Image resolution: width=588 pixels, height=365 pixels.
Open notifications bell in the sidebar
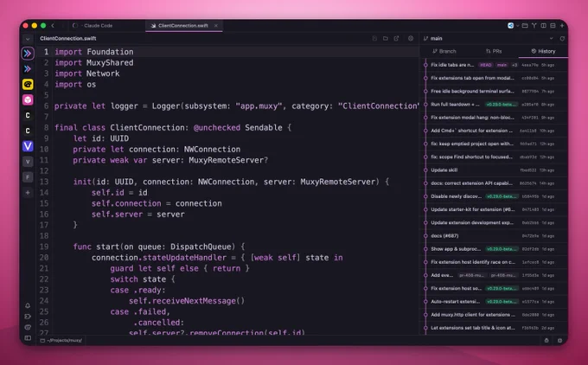tap(28, 305)
